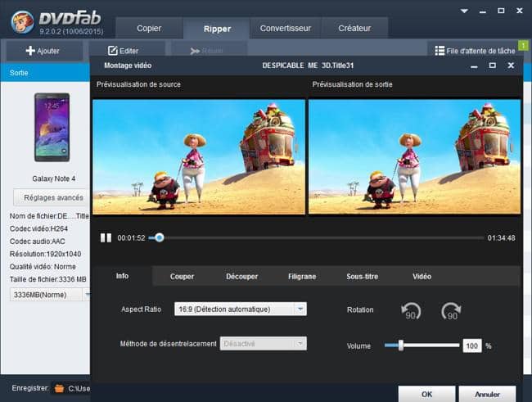Click the Qualité vidéo: Norme text
Image resolution: width=532 pixels, height=402 pixels.
click(43, 267)
